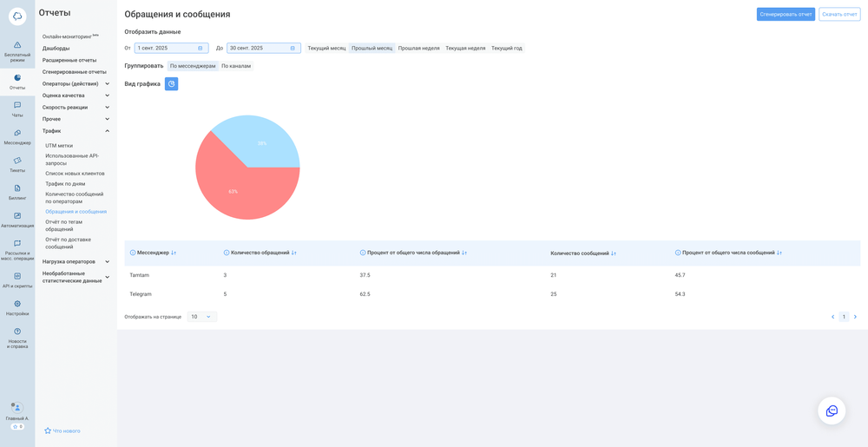
Task: Open Chats in the left sidebar
Action: tap(17, 108)
